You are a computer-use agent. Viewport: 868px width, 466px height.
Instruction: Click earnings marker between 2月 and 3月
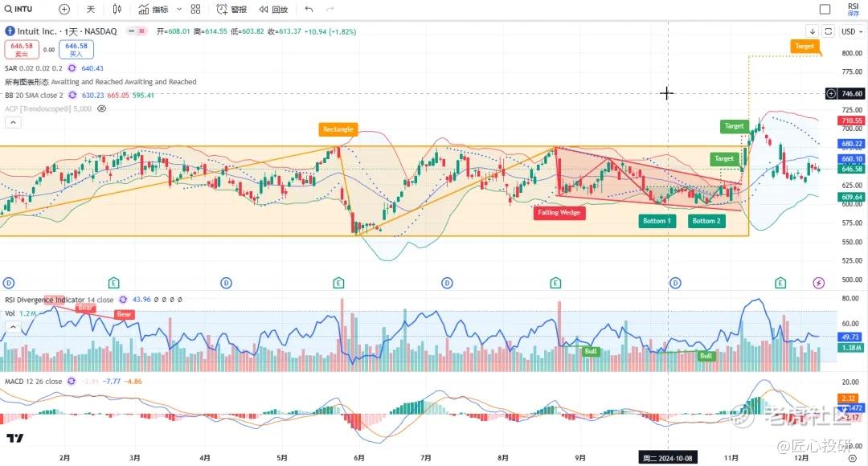coord(113,283)
